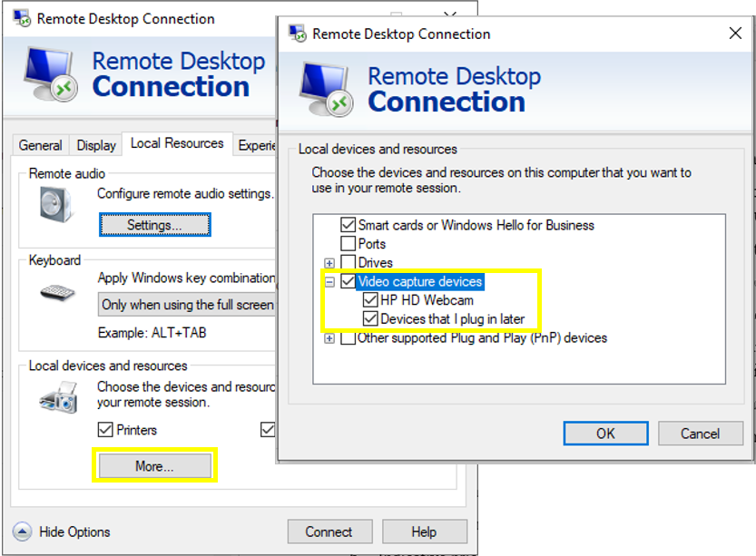Expand Other supported Plug and Play devices
756x556 pixels.
[x=329, y=338]
